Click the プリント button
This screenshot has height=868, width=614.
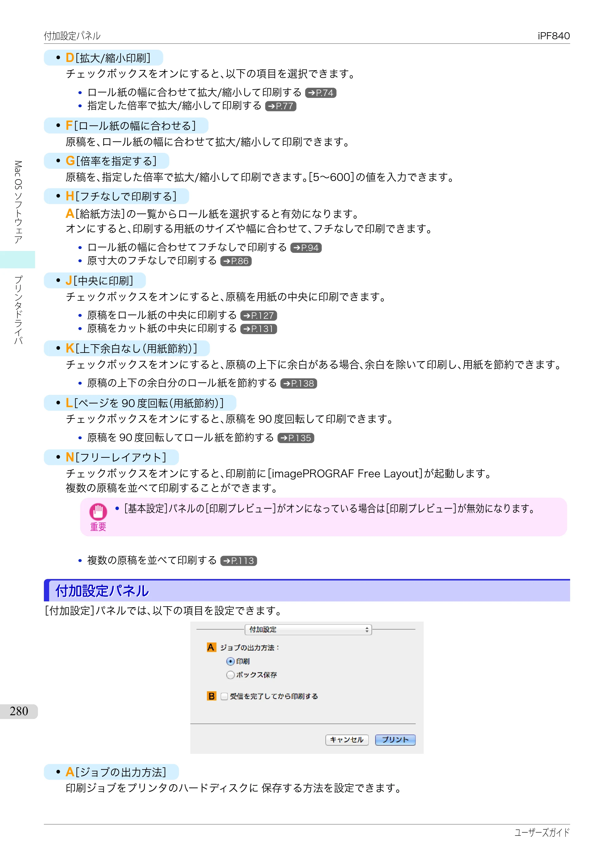coord(395,740)
